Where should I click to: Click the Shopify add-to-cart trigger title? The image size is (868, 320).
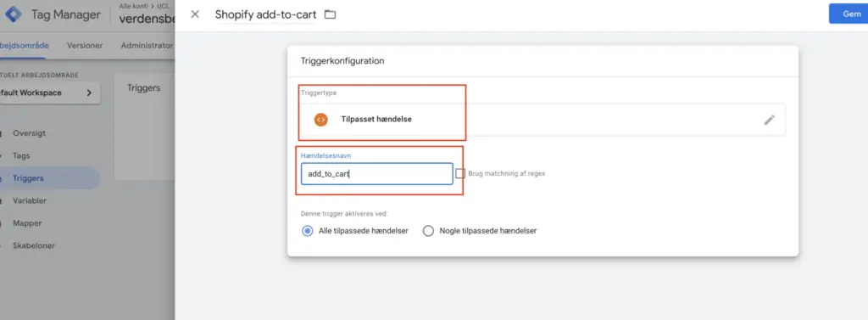(x=266, y=15)
